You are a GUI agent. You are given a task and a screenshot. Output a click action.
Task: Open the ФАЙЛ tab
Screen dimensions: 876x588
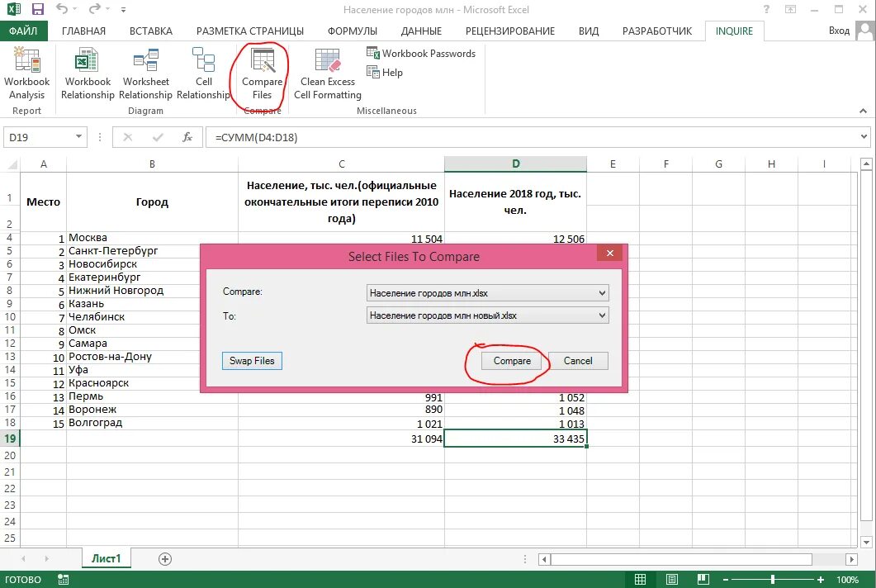coord(23,31)
